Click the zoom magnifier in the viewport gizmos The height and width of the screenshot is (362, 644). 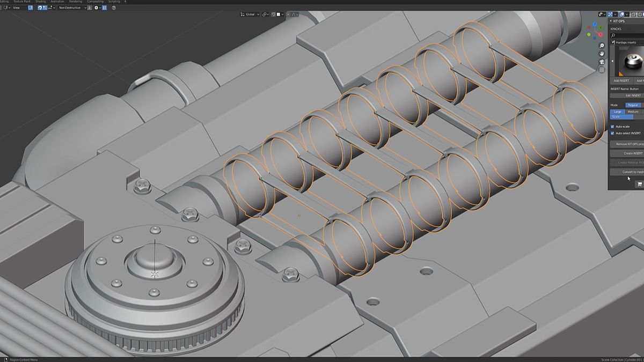point(601,46)
